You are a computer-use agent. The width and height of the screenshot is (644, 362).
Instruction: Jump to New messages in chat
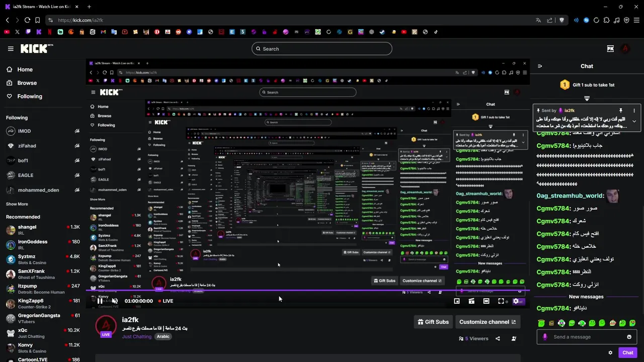pyautogui.click(x=586, y=297)
